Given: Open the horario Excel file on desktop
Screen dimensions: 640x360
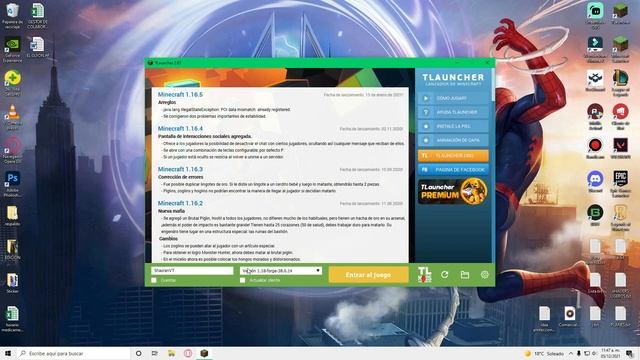Looking at the screenshot, I should [12, 319].
